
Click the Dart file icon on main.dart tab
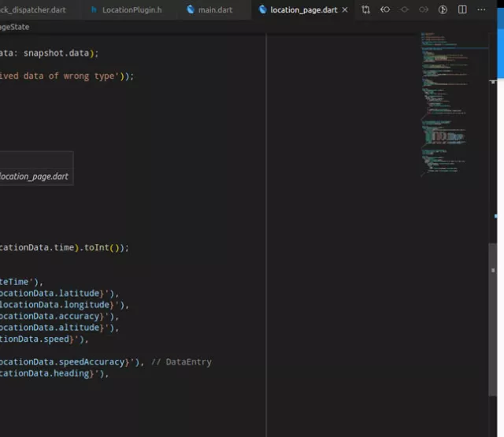pyautogui.click(x=191, y=9)
